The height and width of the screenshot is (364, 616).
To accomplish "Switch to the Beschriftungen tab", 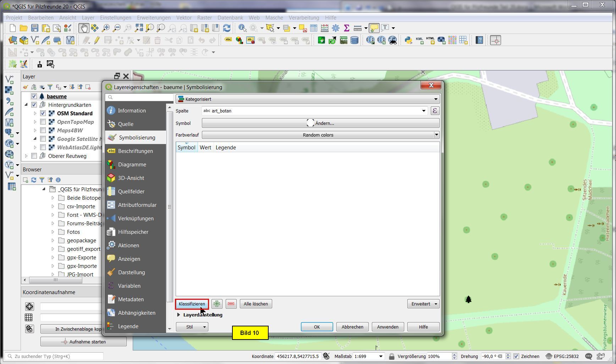I will (x=135, y=151).
